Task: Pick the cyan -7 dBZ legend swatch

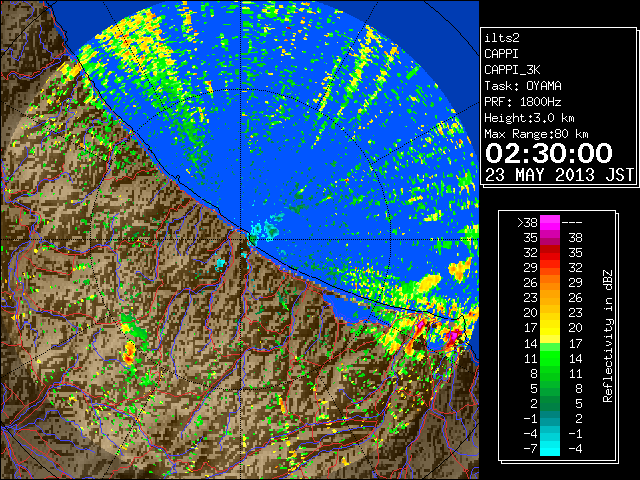Action: click(x=550, y=449)
